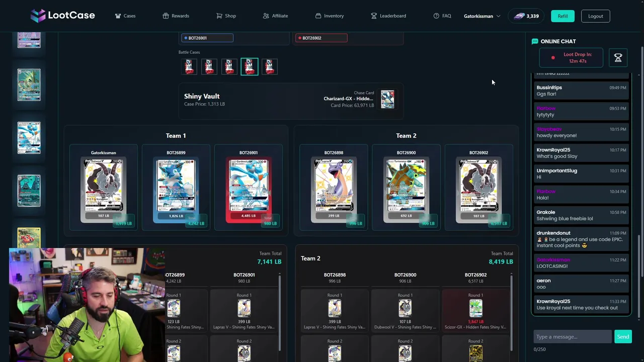Click the Round 1 card under BOT26899 column
Image resolution: width=644 pixels, height=362 pixels.
click(174, 308)
